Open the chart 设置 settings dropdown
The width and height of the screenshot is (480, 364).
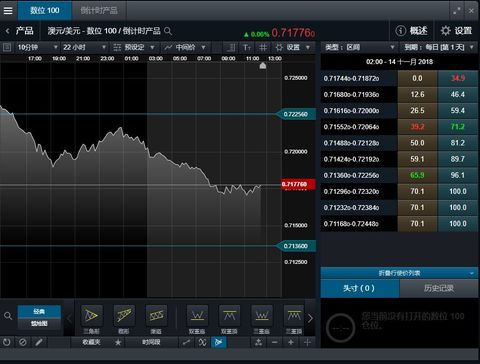coord(293,47)
